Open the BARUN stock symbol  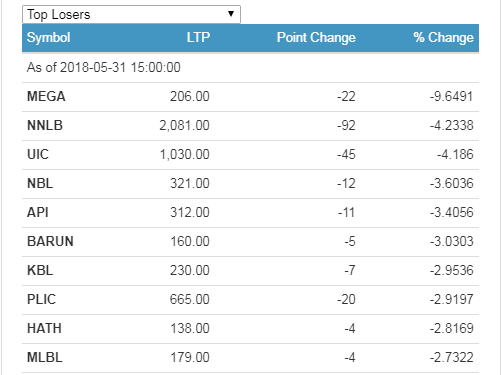click(50, 242)
